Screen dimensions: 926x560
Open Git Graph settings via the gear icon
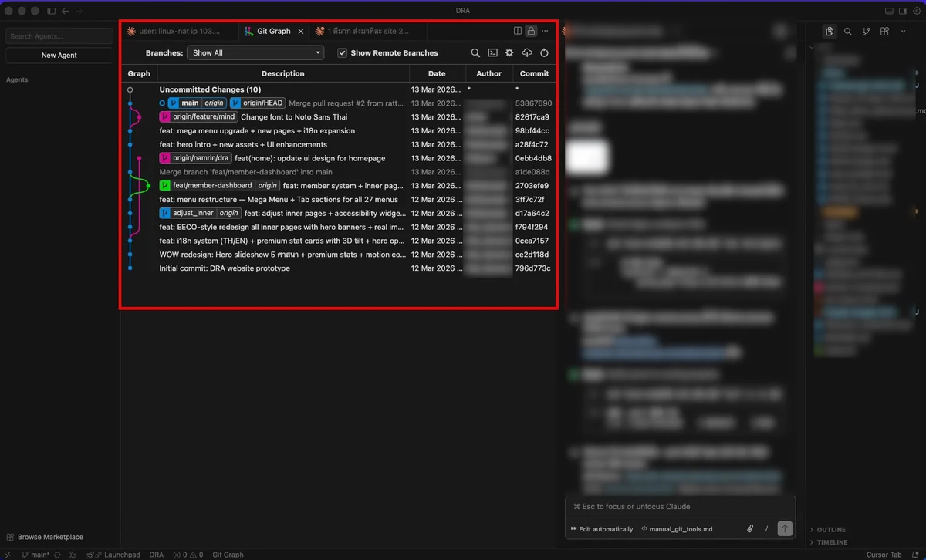pyautogui.click(x=509, y=52)
